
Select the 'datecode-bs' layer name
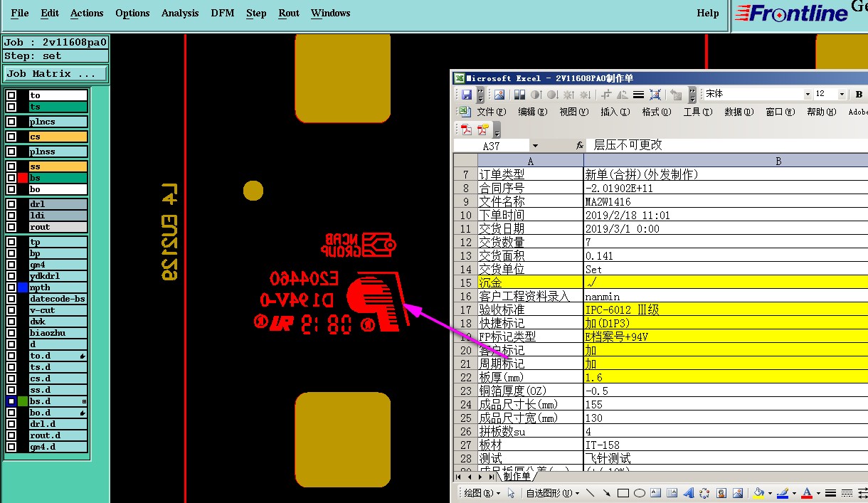pyautogui.click(x=58, y=299)
